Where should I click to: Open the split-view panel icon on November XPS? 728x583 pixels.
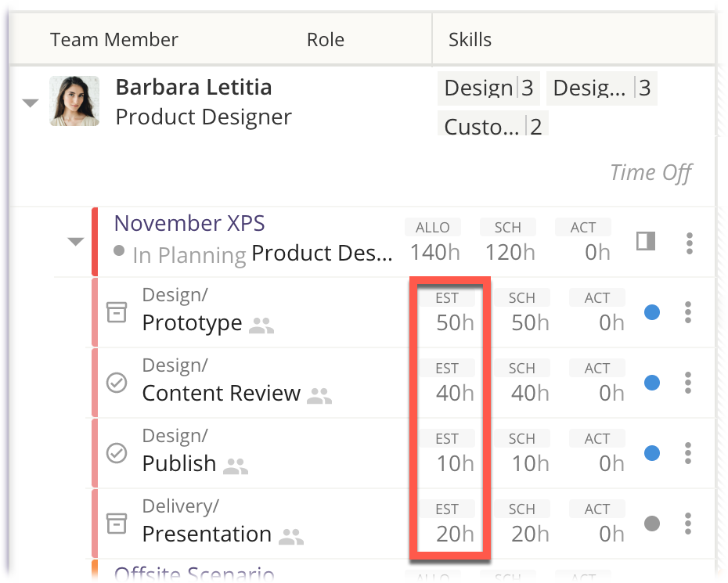pyautogui.click(x=646, y=243)
